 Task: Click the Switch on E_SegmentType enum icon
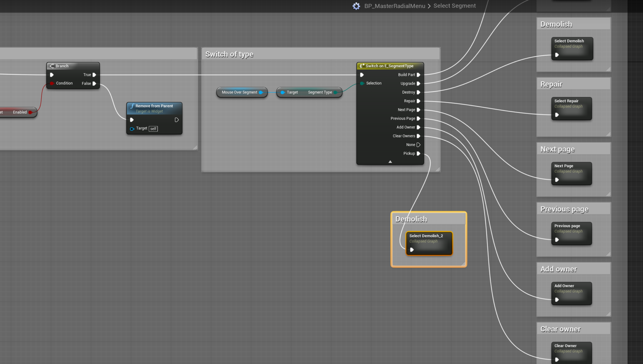tap(362, 66)
